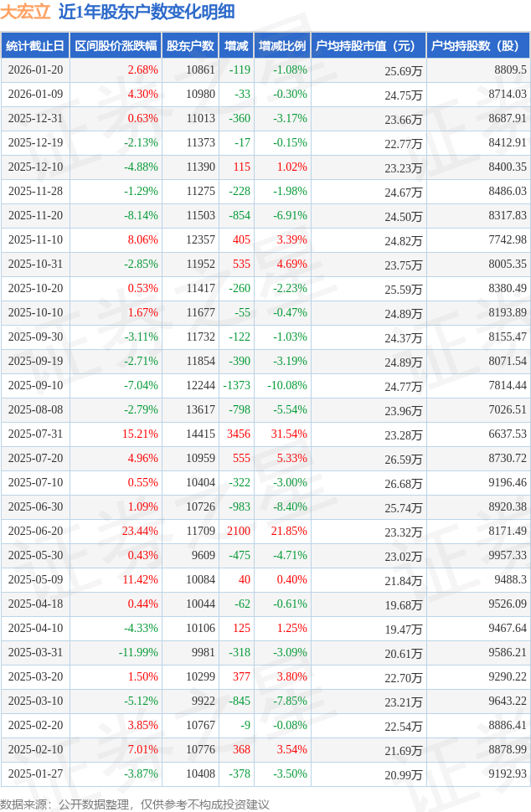The image size is (531, 812).
Task: Select the 3456 shareholder increase value
Action: pyautogui.click(x=239, y=434)
